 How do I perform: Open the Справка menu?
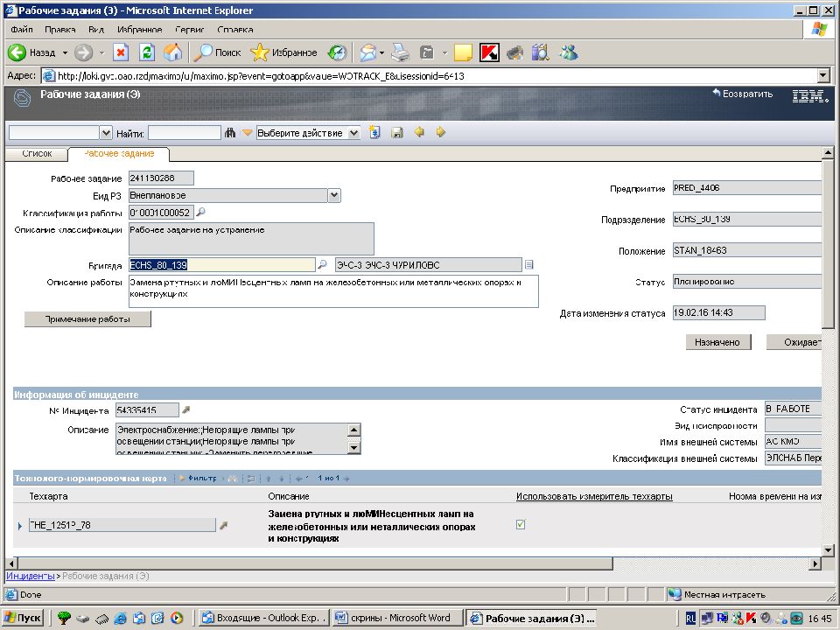[235, 30]
